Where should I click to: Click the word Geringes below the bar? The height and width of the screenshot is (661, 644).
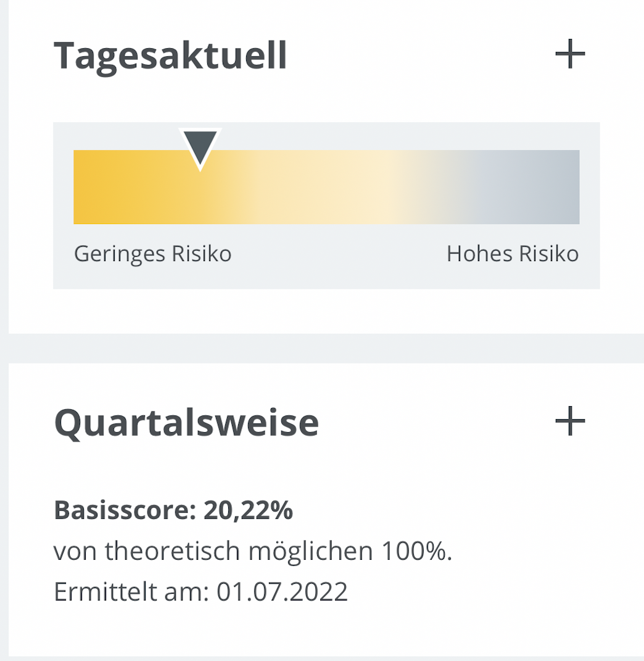point(117,254)
